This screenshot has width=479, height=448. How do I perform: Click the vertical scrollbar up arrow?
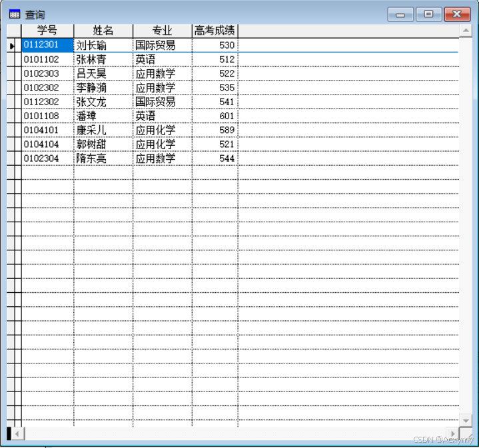[x=466, y=30]
